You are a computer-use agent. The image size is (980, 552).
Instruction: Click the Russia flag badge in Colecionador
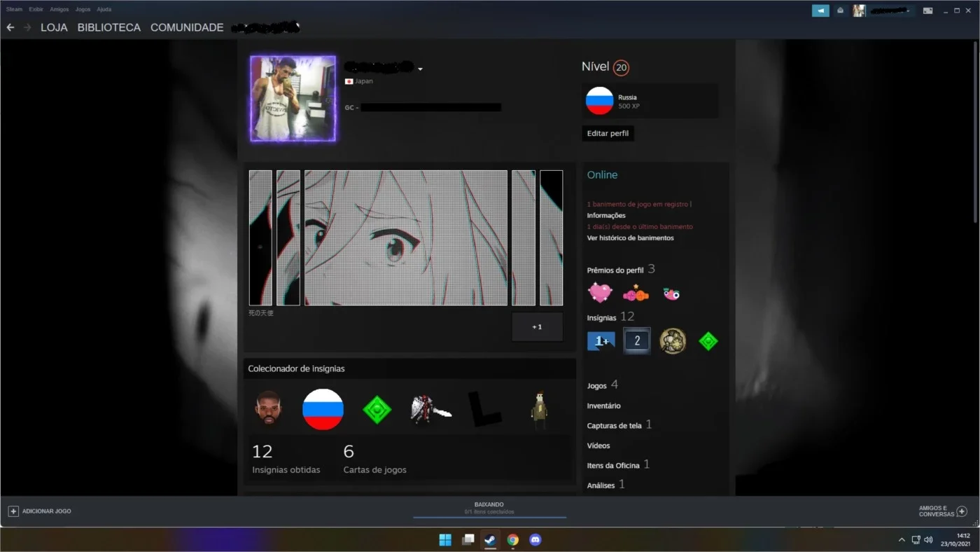click(323, 409)
